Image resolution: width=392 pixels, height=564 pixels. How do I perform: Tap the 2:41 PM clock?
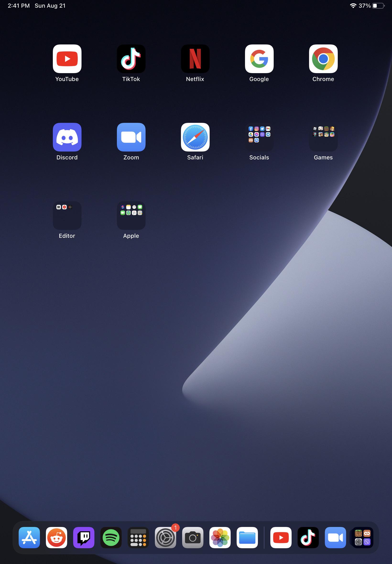[x=19, y=6]
